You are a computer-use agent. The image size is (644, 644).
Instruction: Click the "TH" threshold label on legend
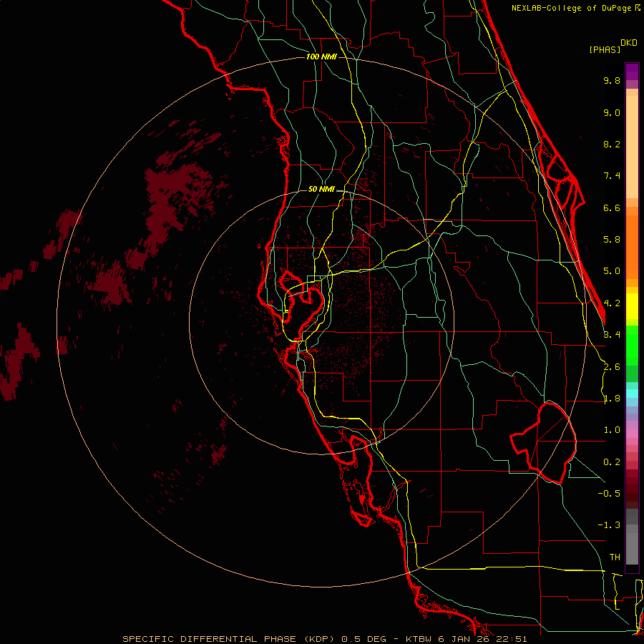click(615, 557)
